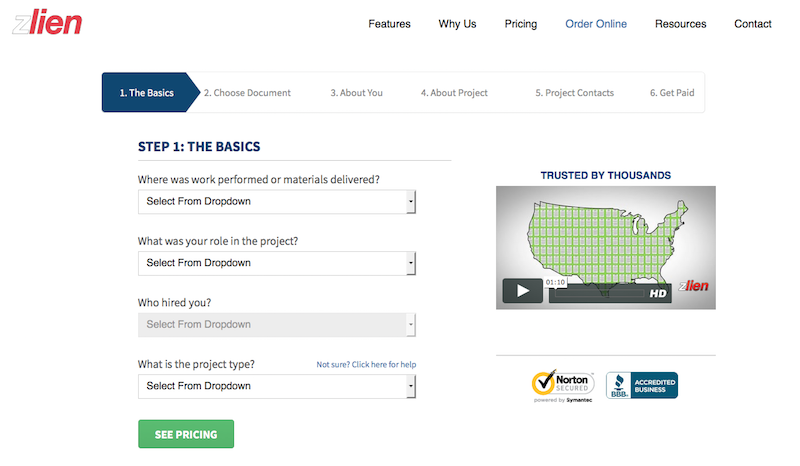Viewport: 800px width, 466px height.
Task: Toggle HD quality on video player
Action: (x=659, y=293)
